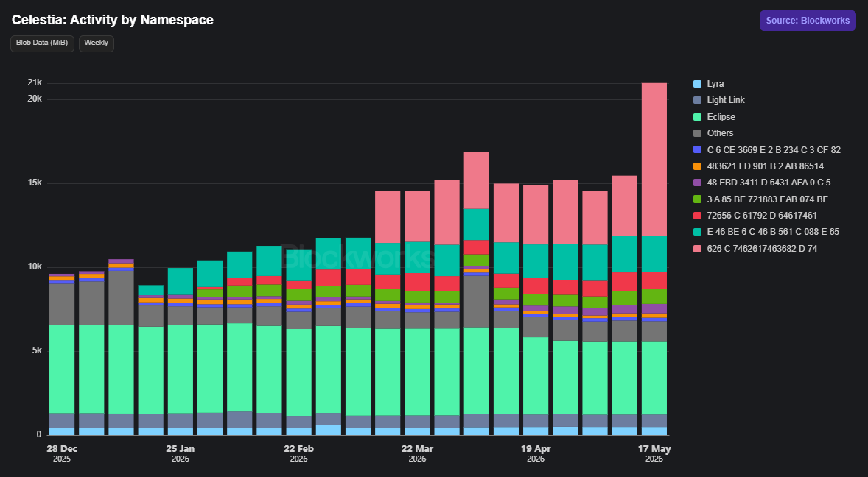
Task: Click the 10k y-axis label
Action: click(x=35, y=267)
